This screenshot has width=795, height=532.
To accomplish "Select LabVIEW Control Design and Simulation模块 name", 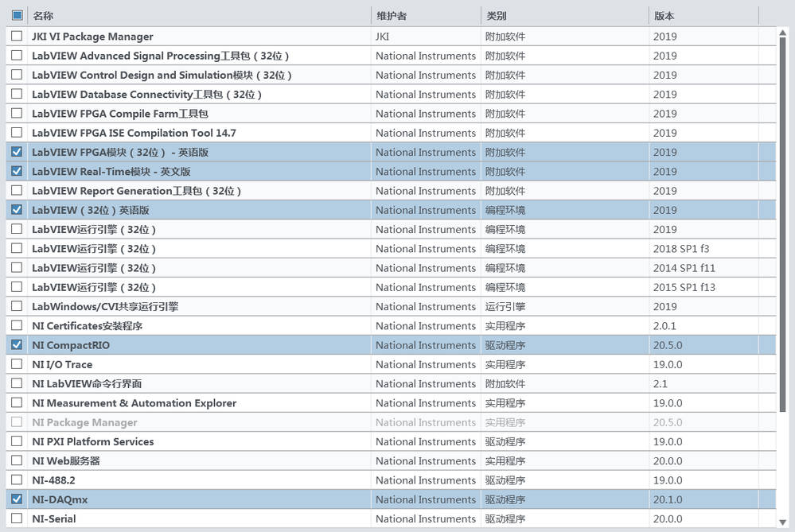I will coord(162,75).
